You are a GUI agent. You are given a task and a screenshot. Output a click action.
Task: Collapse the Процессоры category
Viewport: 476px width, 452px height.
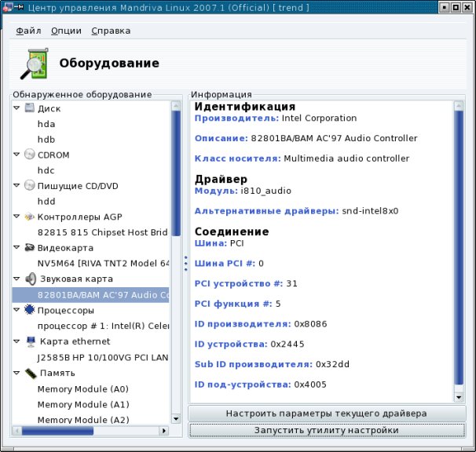[16, 310]
